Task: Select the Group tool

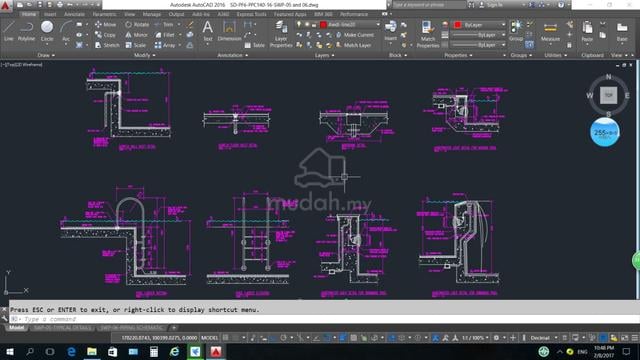Action: [x=516, y=31]
